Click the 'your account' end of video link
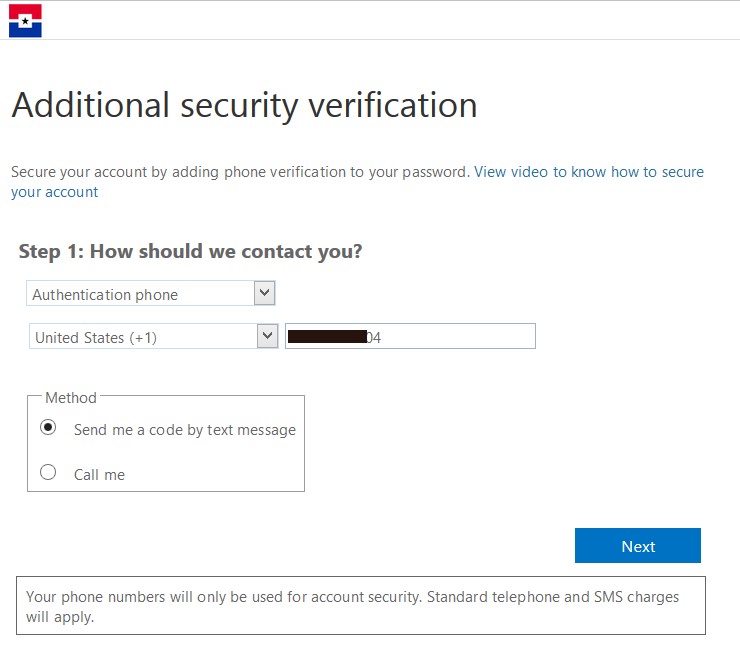The image size is (740, 650). click(x=55, y=192)
